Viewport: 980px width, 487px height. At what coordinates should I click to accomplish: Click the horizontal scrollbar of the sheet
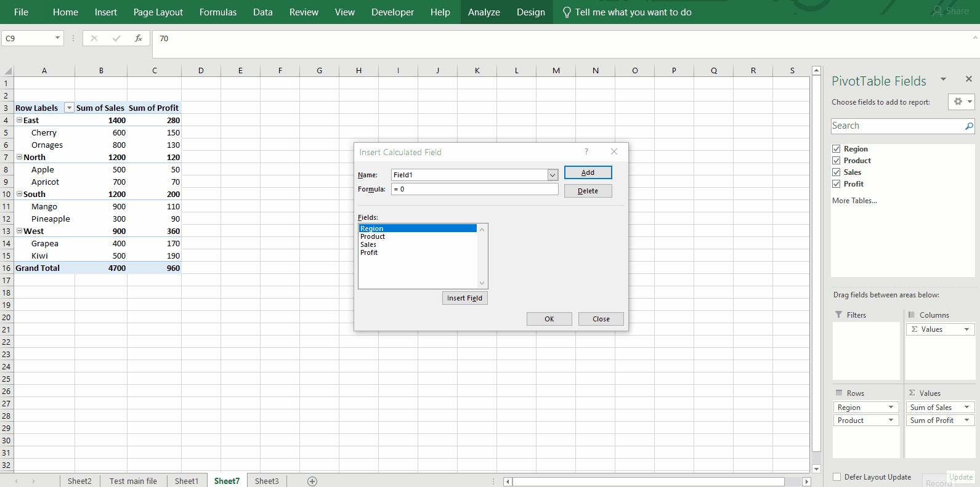[x=649, y=481]
